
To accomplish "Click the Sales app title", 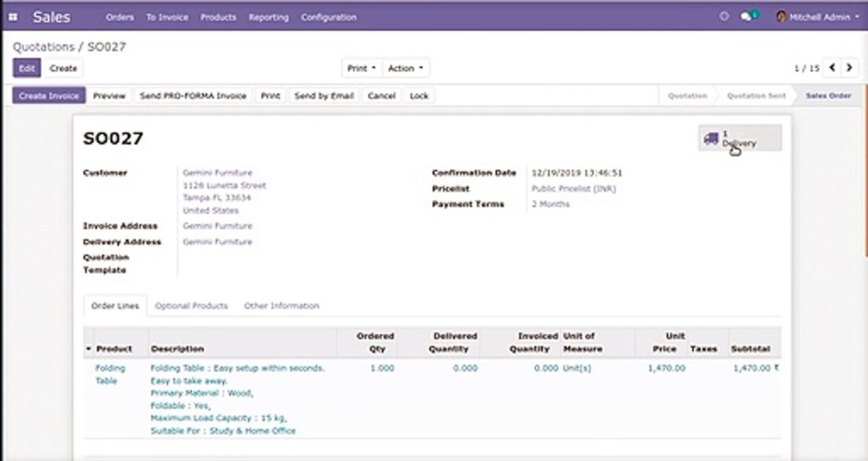I will point(51,17).
